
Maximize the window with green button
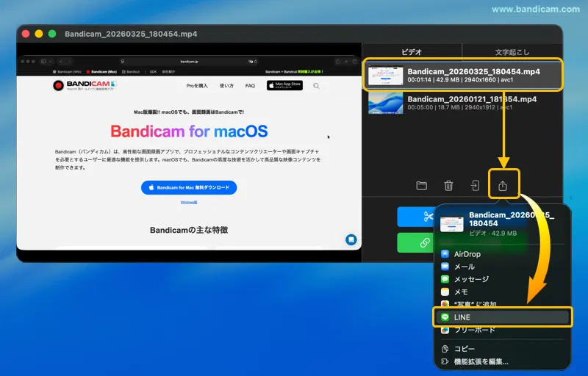pos(52,34)
